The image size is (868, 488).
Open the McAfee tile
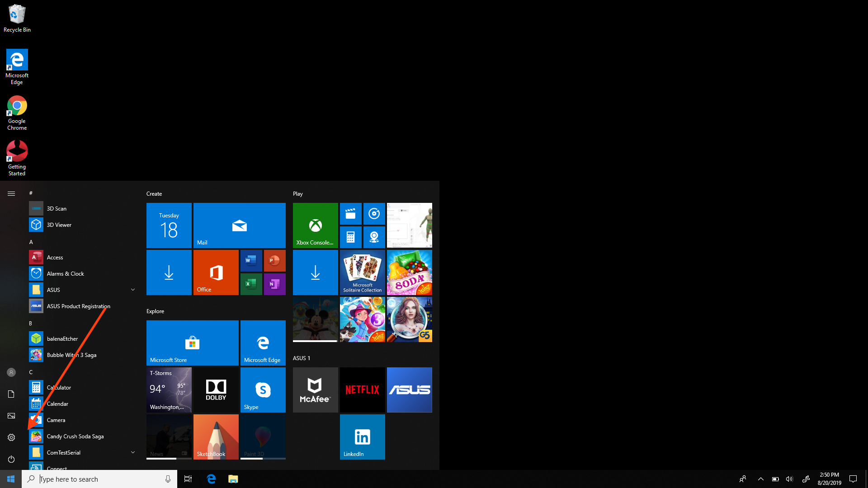click(x=315, y=389)
